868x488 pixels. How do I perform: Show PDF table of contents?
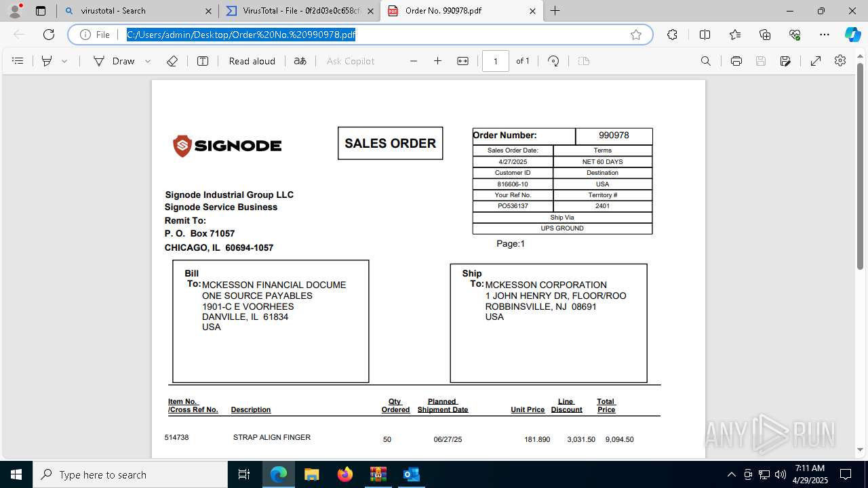(18, 61)
